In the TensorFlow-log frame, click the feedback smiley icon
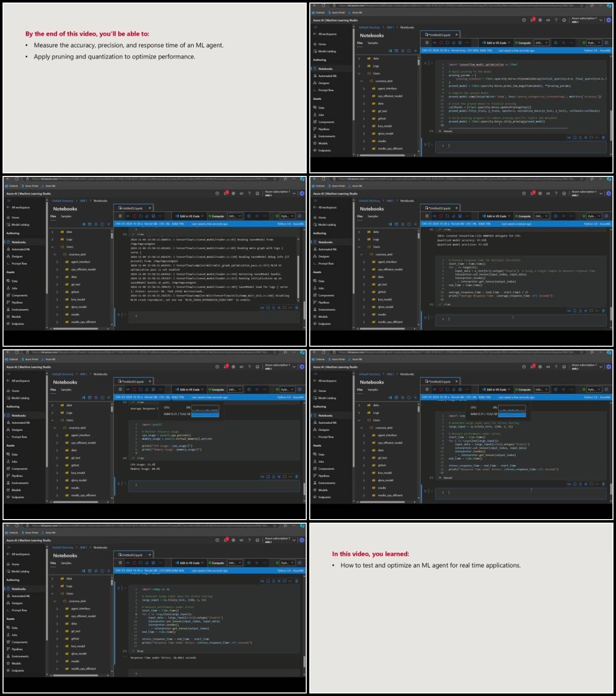The image size is (616, 696). tap(257, 193)
